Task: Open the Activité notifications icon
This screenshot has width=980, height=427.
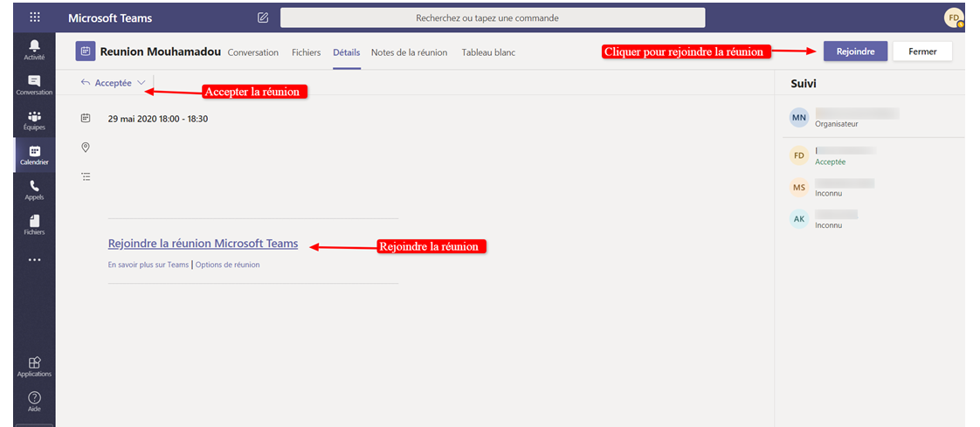Action: (x=35, y=49)
